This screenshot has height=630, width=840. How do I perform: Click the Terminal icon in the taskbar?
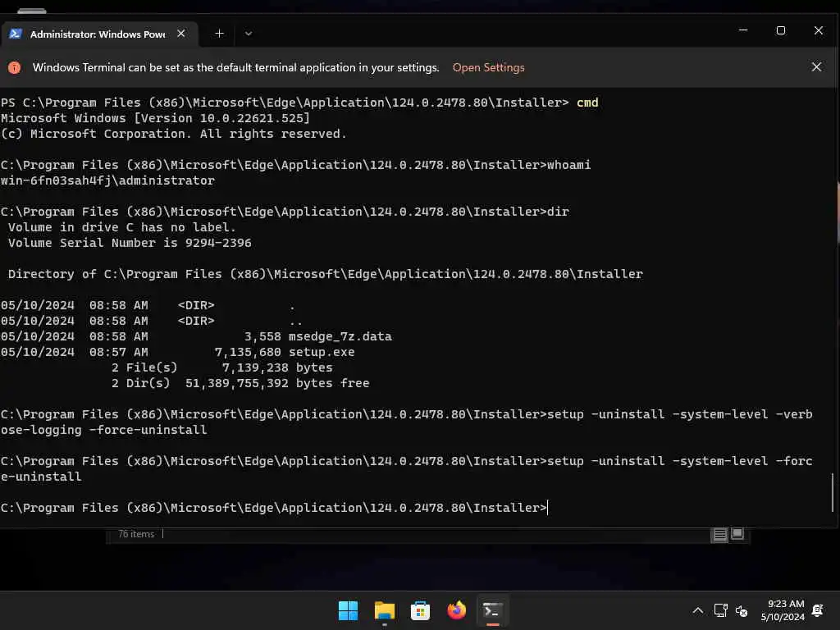coord(492,610)
